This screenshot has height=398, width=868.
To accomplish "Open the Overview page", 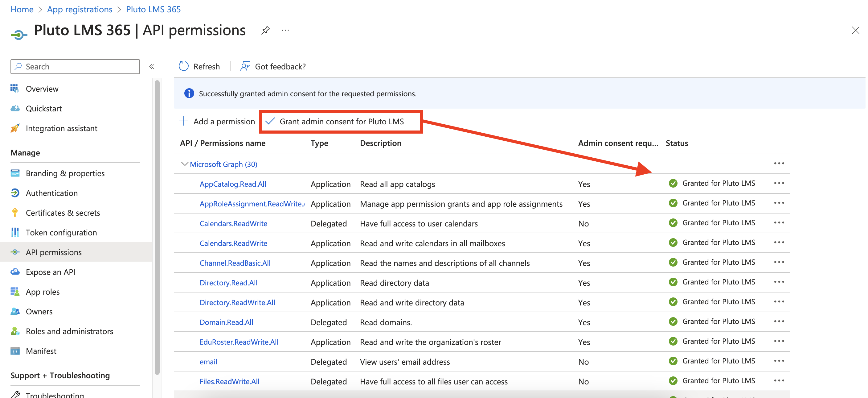I will tap(42, 89).
